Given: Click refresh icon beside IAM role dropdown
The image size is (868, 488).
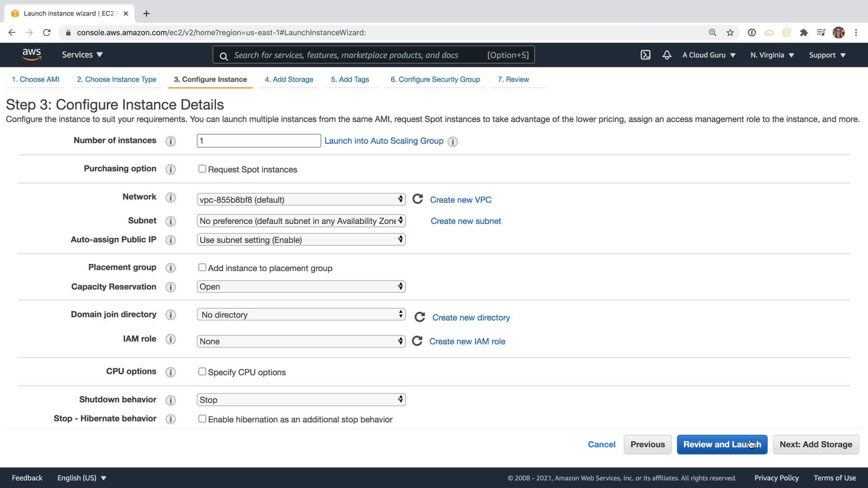Looking at the screenshot, I should click(417, 341).
